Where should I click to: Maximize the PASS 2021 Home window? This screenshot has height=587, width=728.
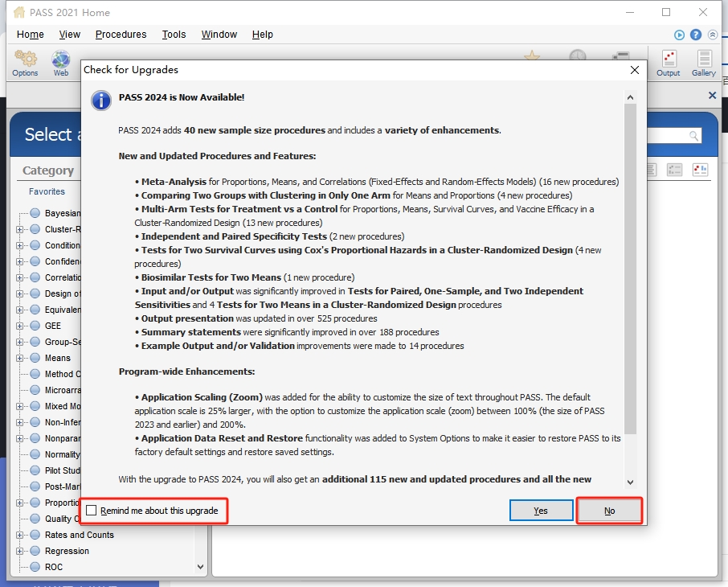pyautogui.click(x=666, y=13)
